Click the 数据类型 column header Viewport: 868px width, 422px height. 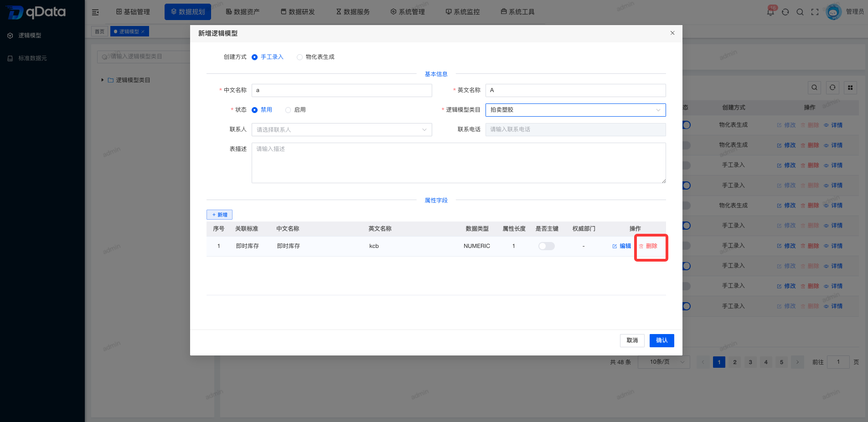click(x=477, y=229)
